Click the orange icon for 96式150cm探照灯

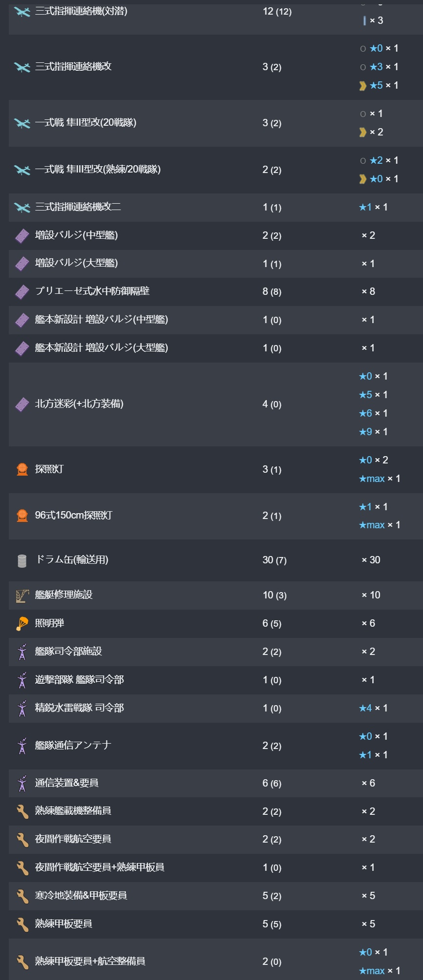[22, 516]
